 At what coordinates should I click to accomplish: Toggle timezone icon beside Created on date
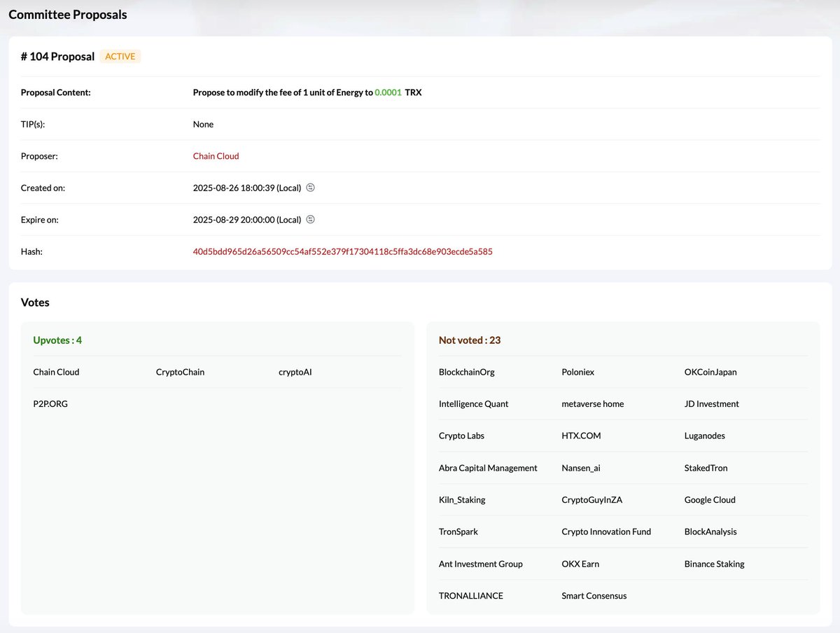(311, 188)
